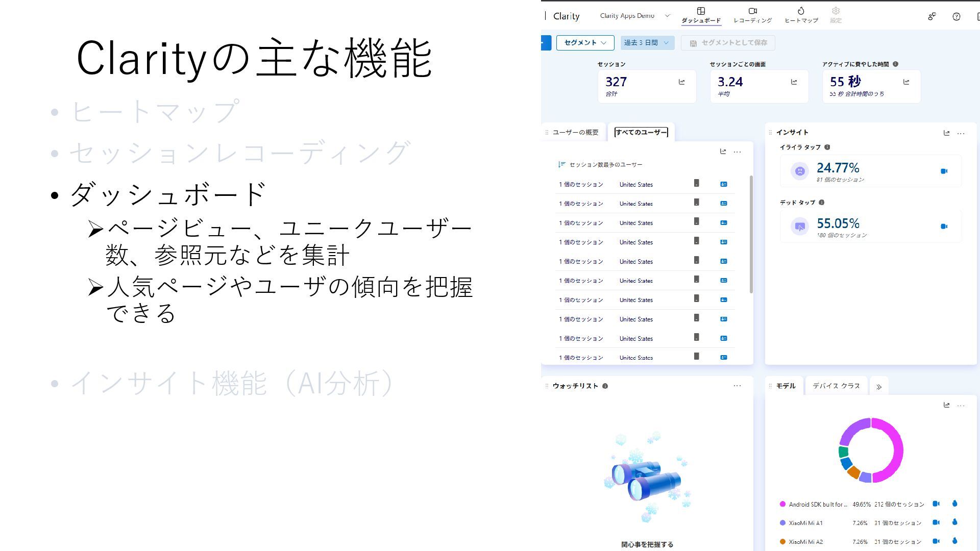Click the セグメントとして保存 button

728,43
